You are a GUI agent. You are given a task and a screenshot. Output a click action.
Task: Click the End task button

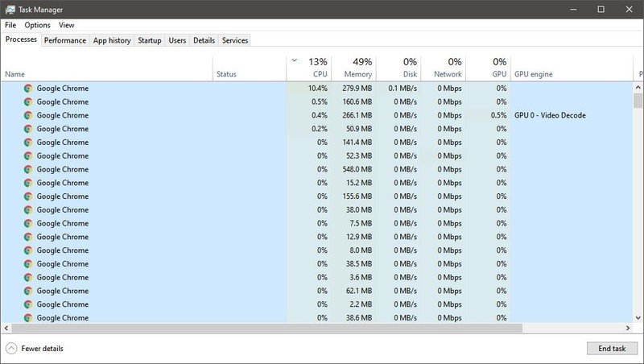(612, 349)
